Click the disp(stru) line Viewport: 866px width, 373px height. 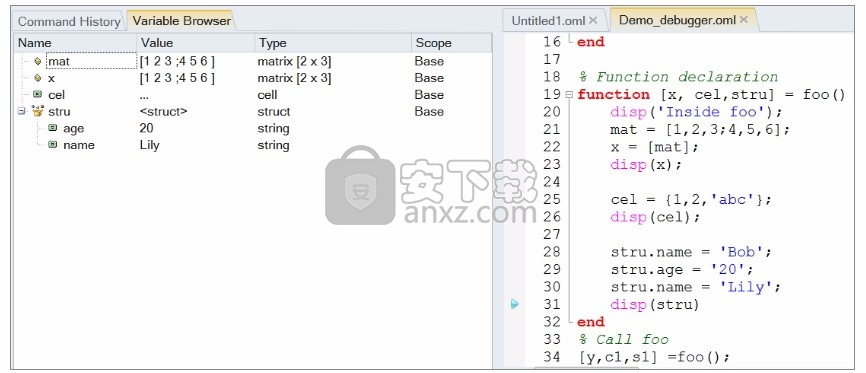tap(654, 304)
